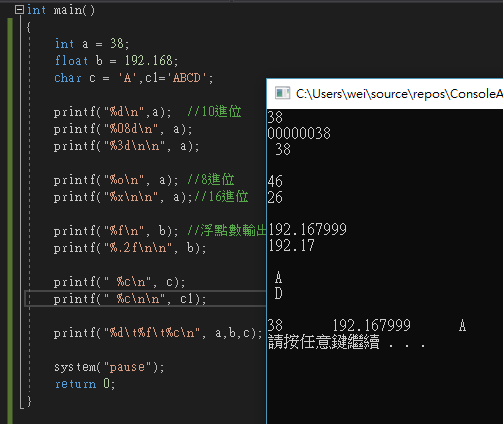Collapse the main function fold box
The image size is (503, 424).
[x=19, y=10]
